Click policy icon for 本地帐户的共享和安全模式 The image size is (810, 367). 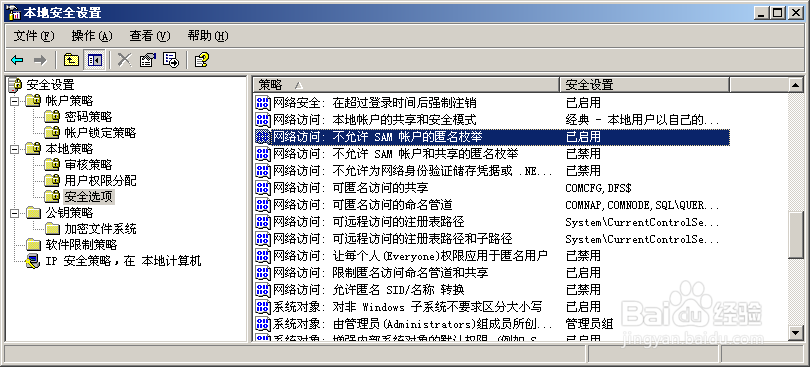click(263, 120)
